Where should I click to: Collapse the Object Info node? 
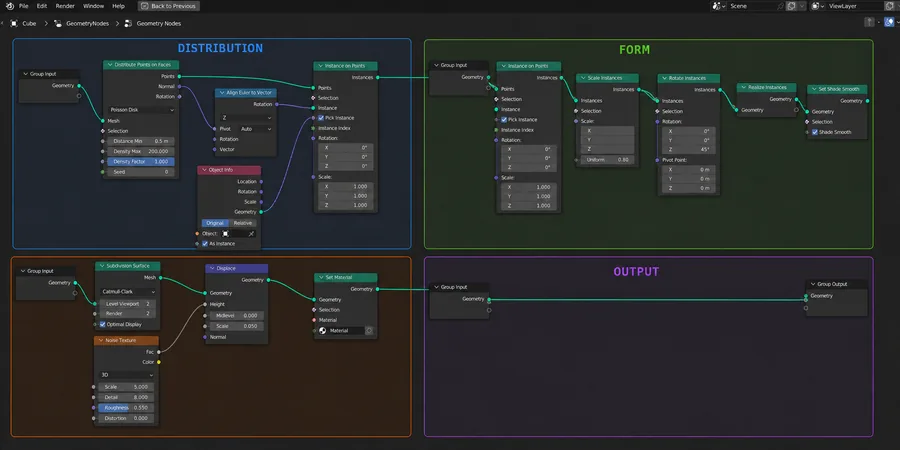point(204,170)
